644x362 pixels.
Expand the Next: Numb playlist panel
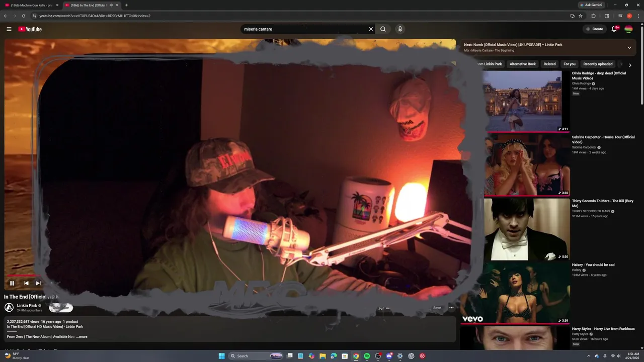click(x=629, y=48)
